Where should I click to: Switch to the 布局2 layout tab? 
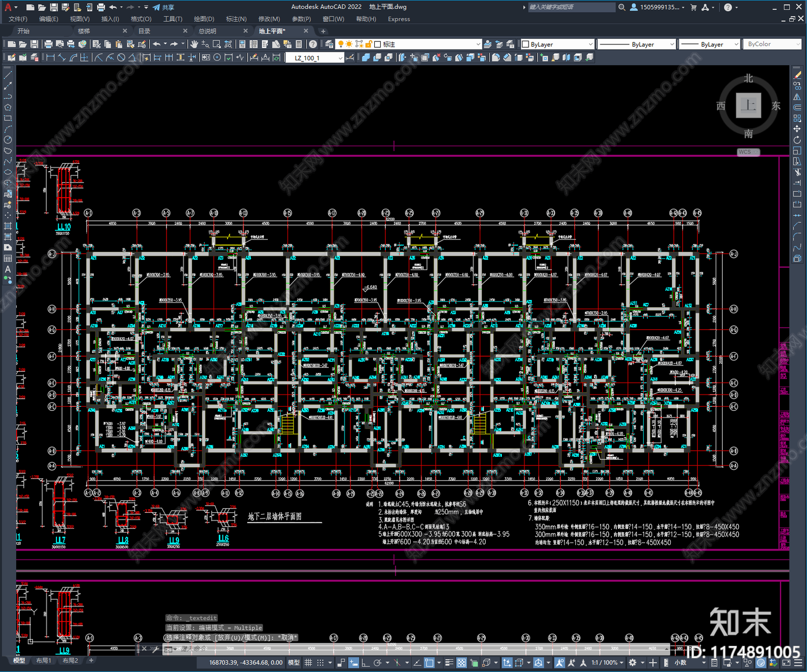[70, 660]
